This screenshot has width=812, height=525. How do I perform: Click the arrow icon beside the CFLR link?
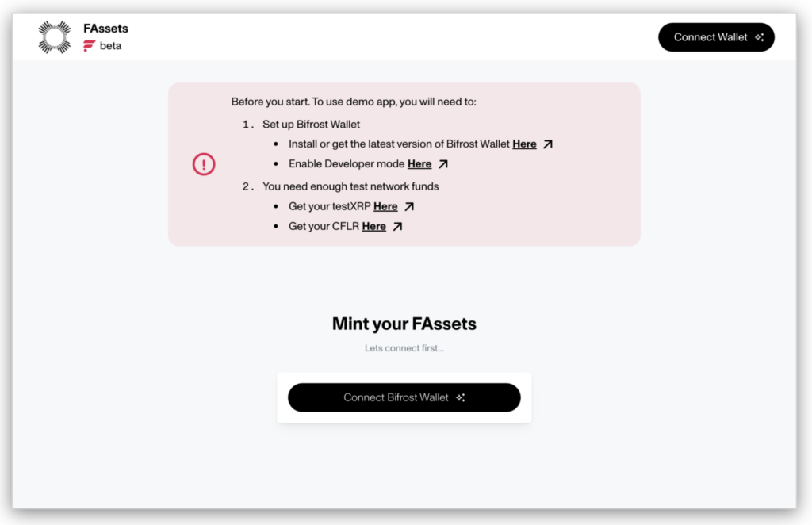click(397, 227)
